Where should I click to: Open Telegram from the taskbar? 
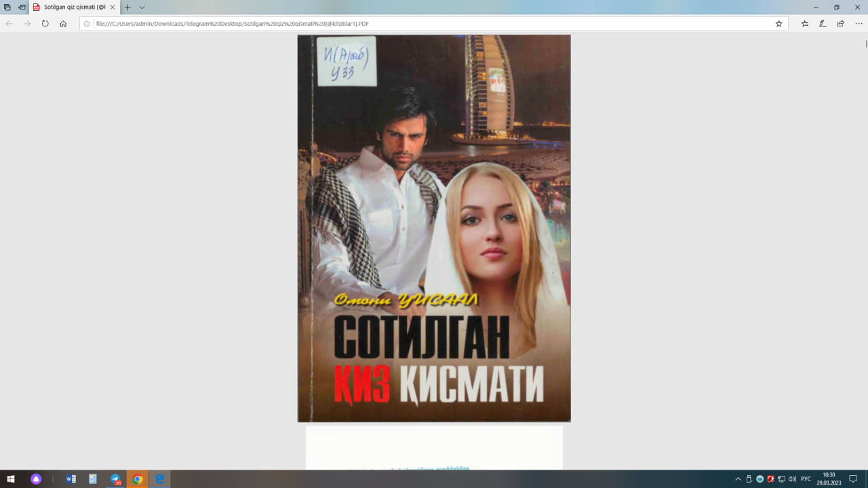[x=115, y=479]
